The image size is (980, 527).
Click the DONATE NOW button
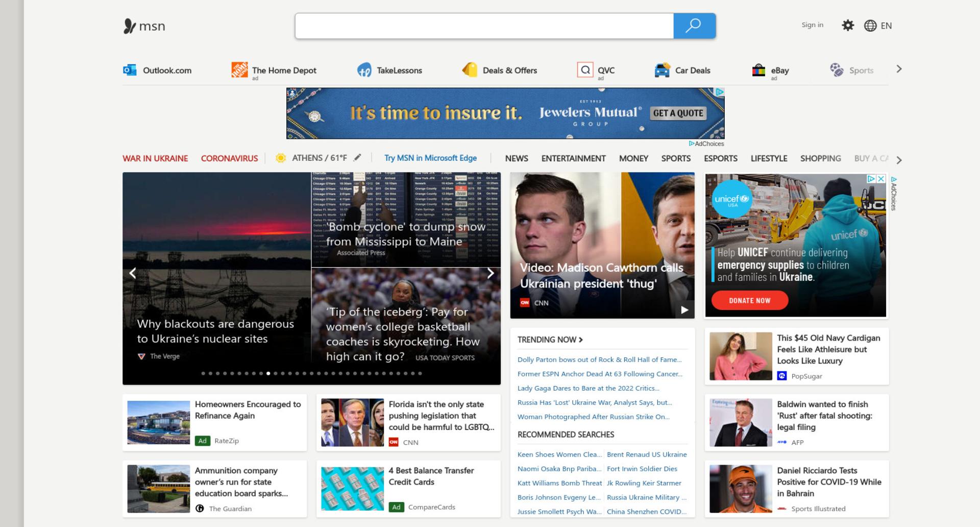pos(749,301)
